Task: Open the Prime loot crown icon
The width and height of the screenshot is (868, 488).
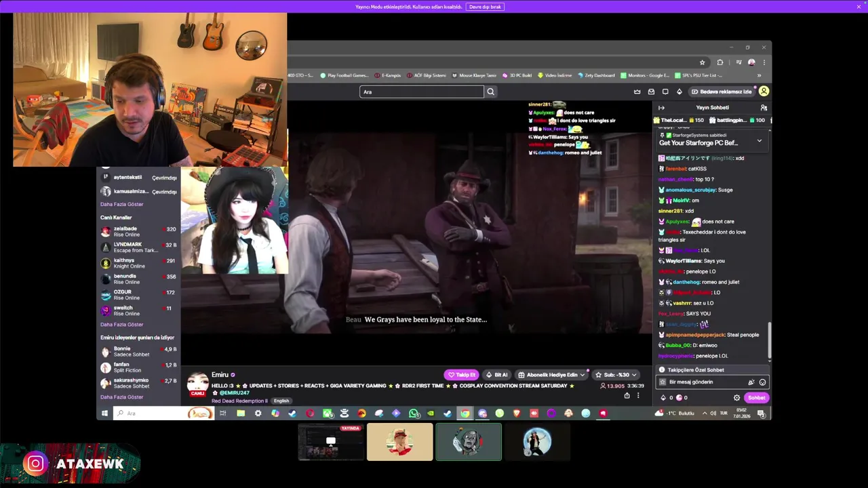Action: pyautogui.click(x=637, y=91)
